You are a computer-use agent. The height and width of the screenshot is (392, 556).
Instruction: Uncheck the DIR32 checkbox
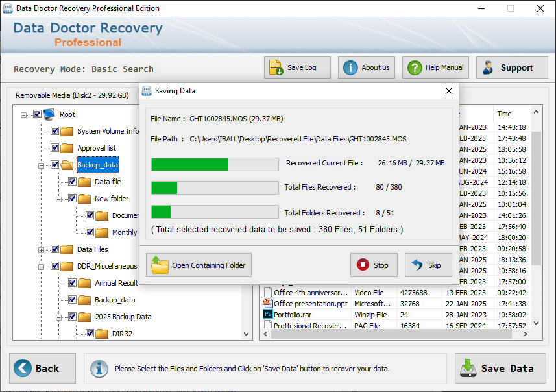(90, 334)
